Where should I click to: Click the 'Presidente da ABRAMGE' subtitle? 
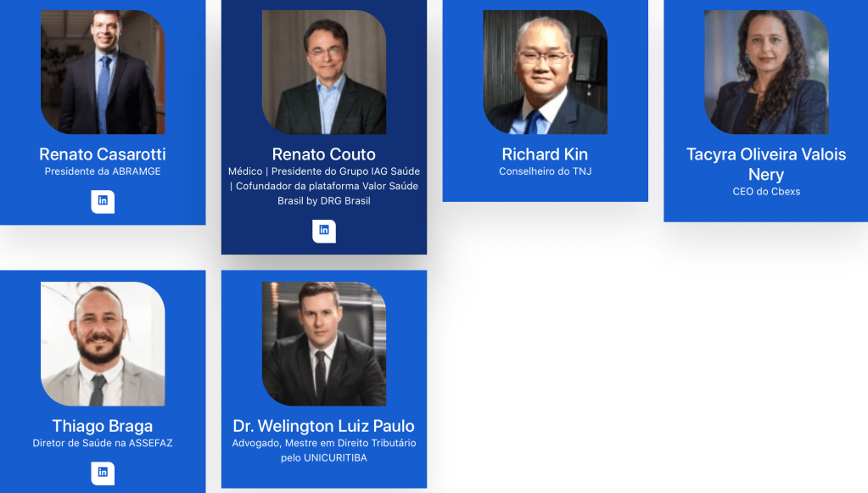tap(103, 171)
